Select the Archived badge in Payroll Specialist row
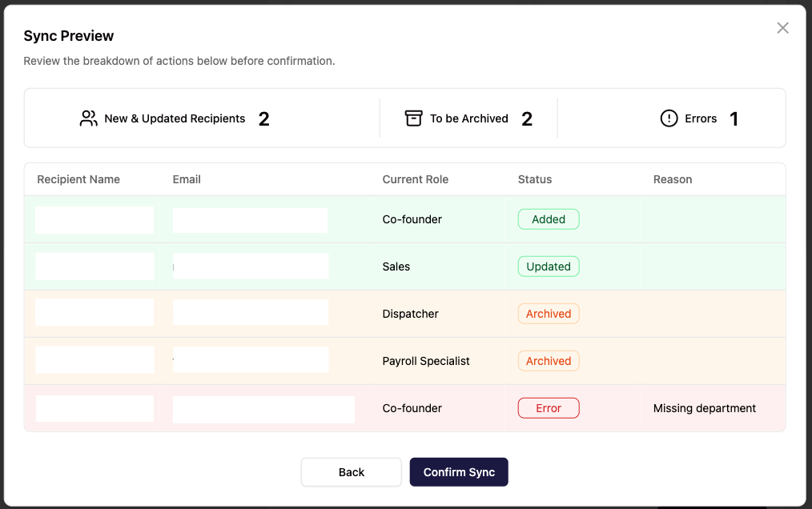The width and height of the screenshot is (812, 509). (x=549, y=361)
